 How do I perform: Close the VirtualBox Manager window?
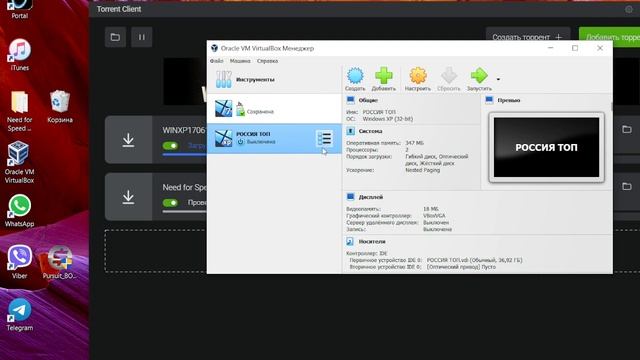click(600, 48)
